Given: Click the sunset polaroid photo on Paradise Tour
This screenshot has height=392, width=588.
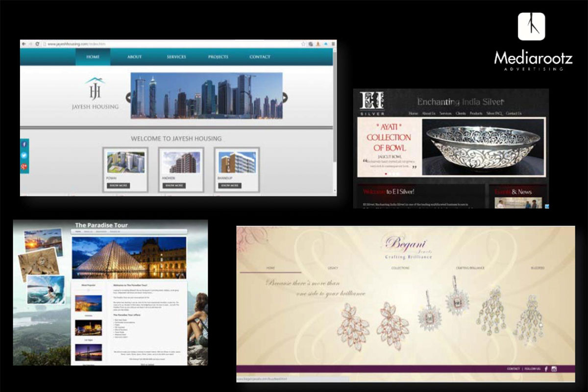Looking at the screenshot, I should [44, 242].
